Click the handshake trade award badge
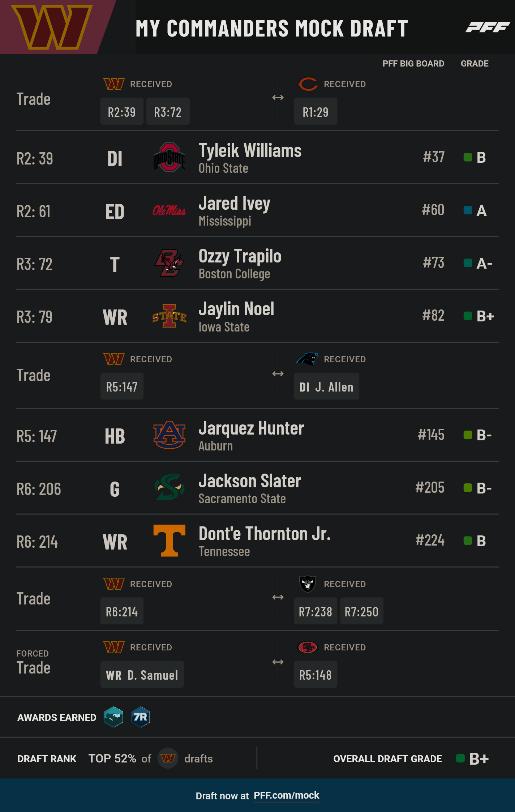The image size is (515, 812). click(113, 717)
